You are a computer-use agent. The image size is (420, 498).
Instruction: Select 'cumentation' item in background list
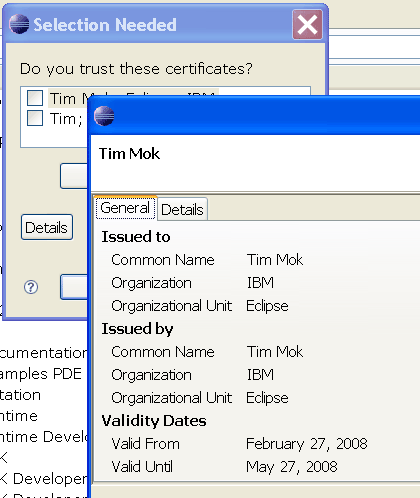click(44, 353)
